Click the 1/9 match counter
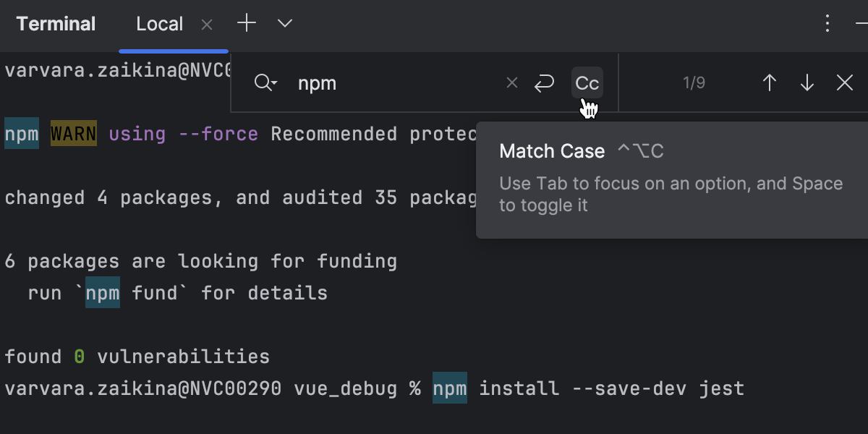 click(x=693, y=82)
